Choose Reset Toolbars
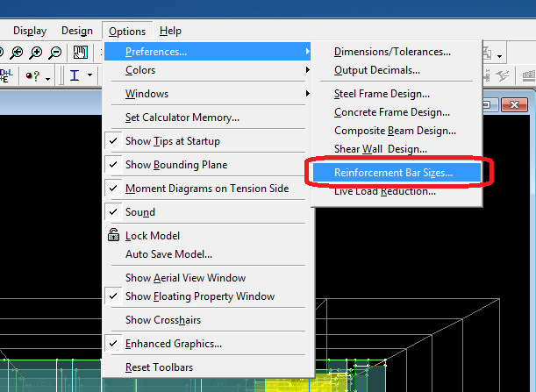This screenshot has width=536, height=392. [x=208, y=367]
